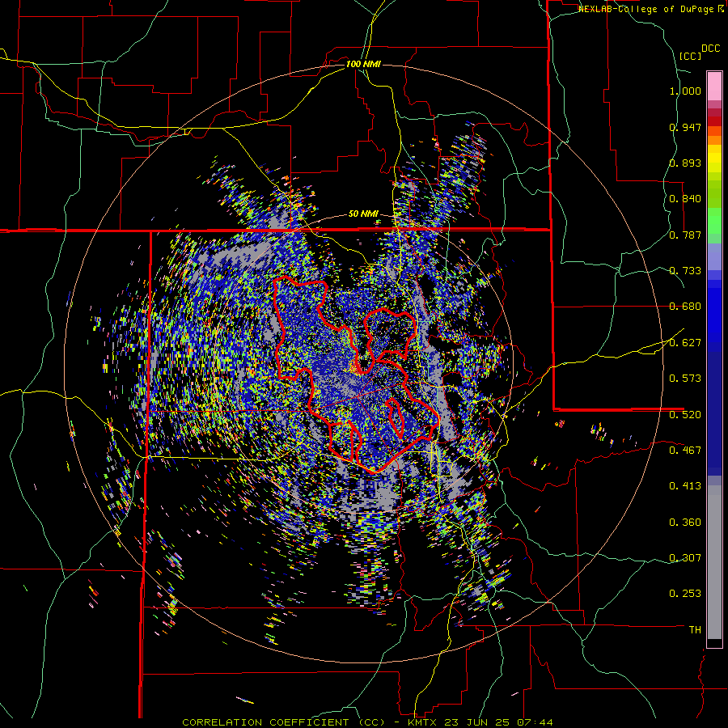Image resolution: width=728 pixels, height=728 pixels.
Task: Click the NEXLAB-College of DuPage title text
Action: pos(647,9)
